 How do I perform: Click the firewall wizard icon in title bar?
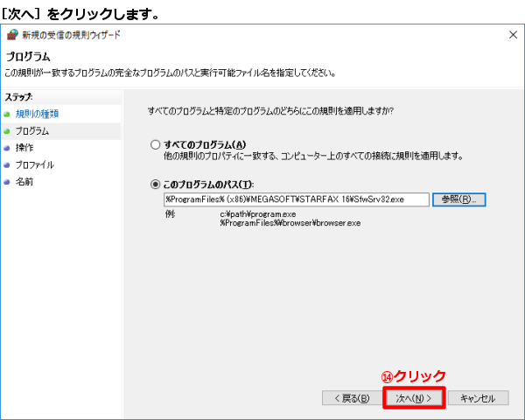click(11, 35)
